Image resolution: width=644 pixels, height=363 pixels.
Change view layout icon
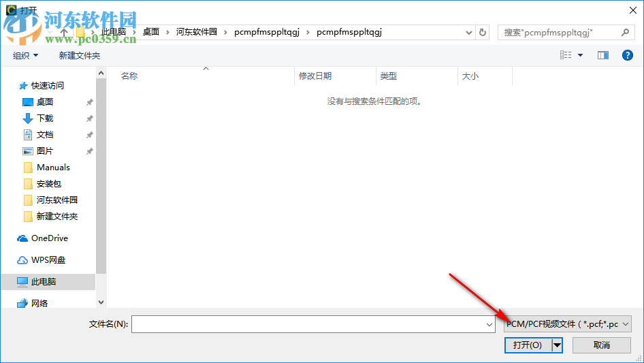566,55
